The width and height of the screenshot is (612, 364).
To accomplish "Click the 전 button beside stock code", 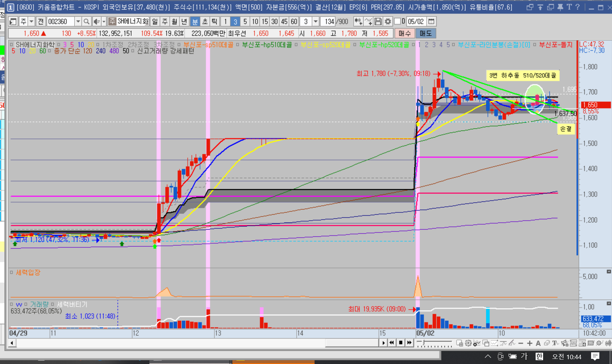I will 41,22.
